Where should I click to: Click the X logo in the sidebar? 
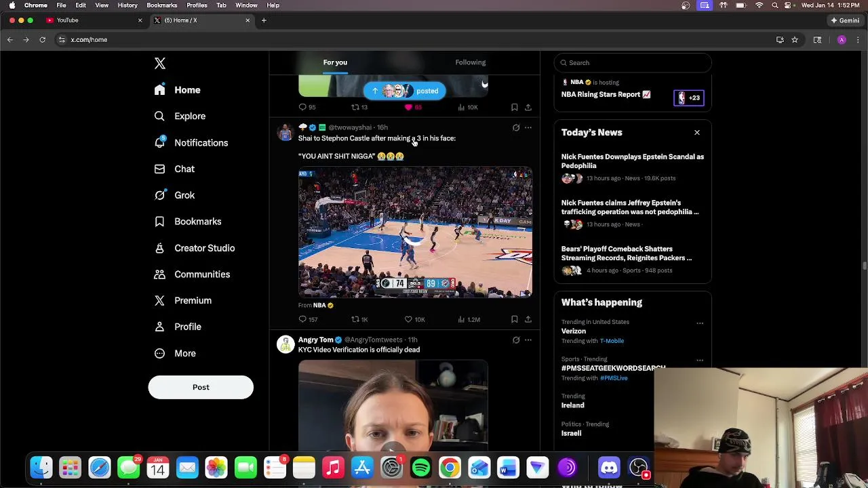160,64
